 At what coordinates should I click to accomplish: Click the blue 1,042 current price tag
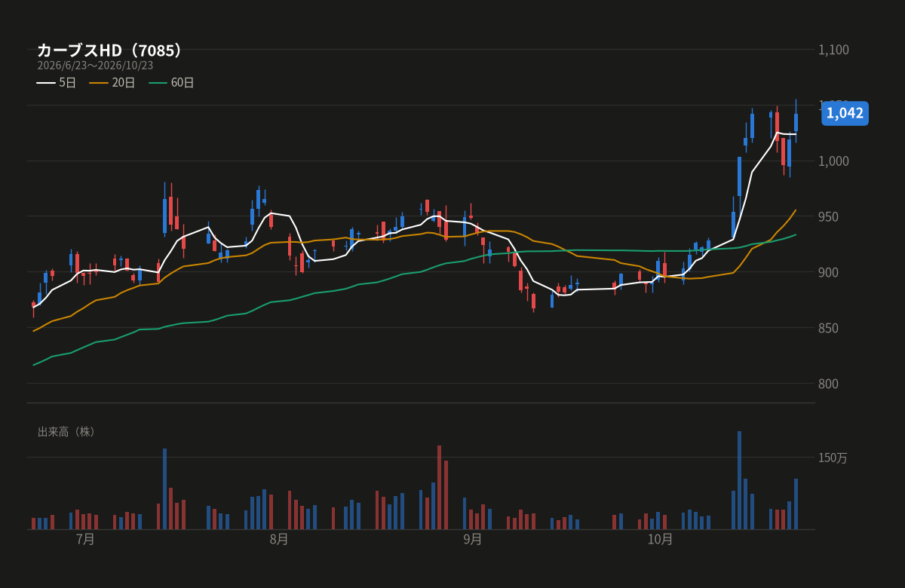845,113
